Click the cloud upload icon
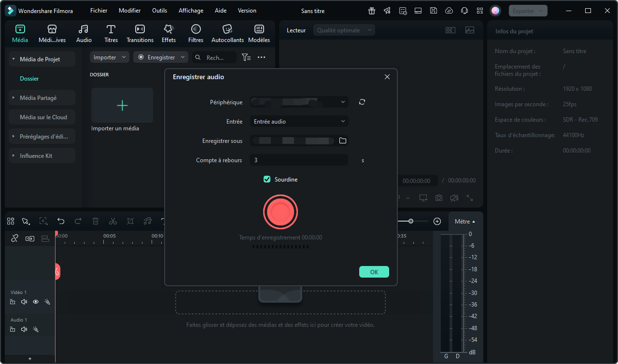 coord(449,11)
